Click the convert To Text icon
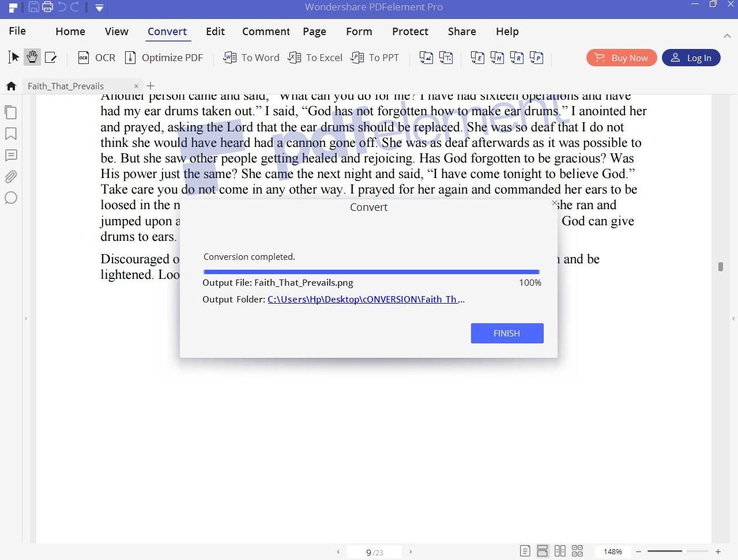738x560 pixels. pyautogui.click(x=446, y=58)
